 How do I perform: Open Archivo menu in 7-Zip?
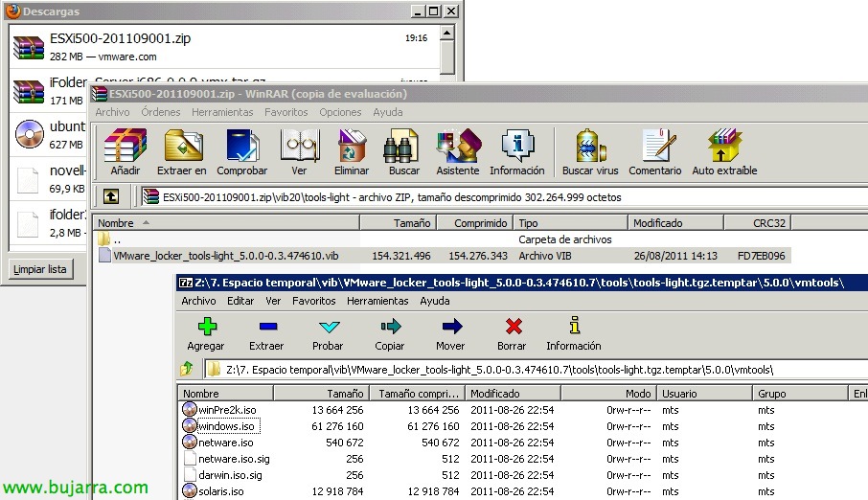coord(198,301)
